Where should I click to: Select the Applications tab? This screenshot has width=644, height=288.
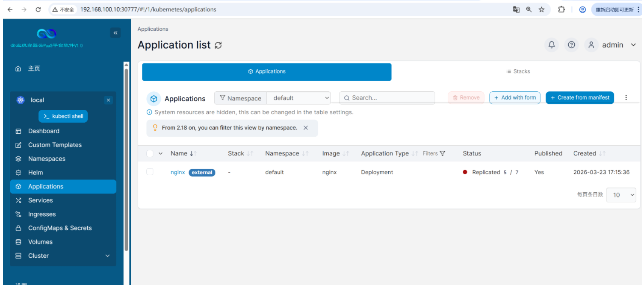point(267,72)
